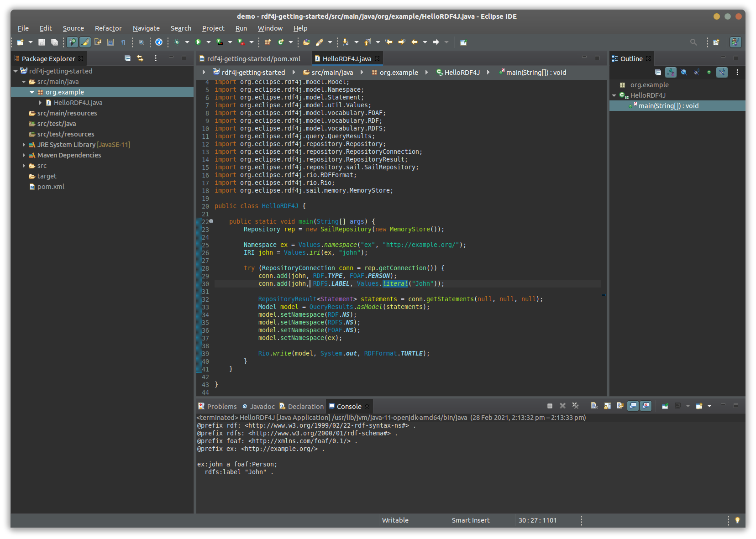This screenshot has width=756, height=539.
Task: Toggle Hide Non-Public Members in Outline
Action: [x=709, y=72]
